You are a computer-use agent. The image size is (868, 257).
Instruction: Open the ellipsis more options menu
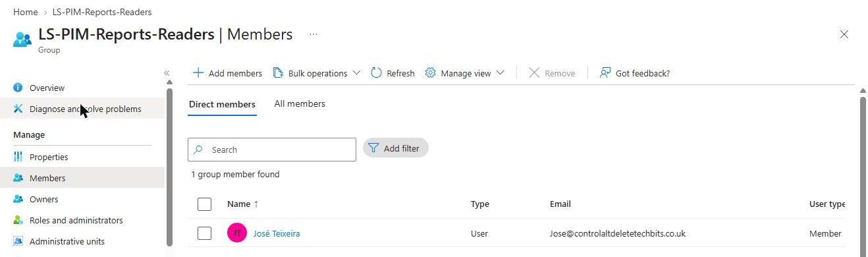[x=313, y=34]
